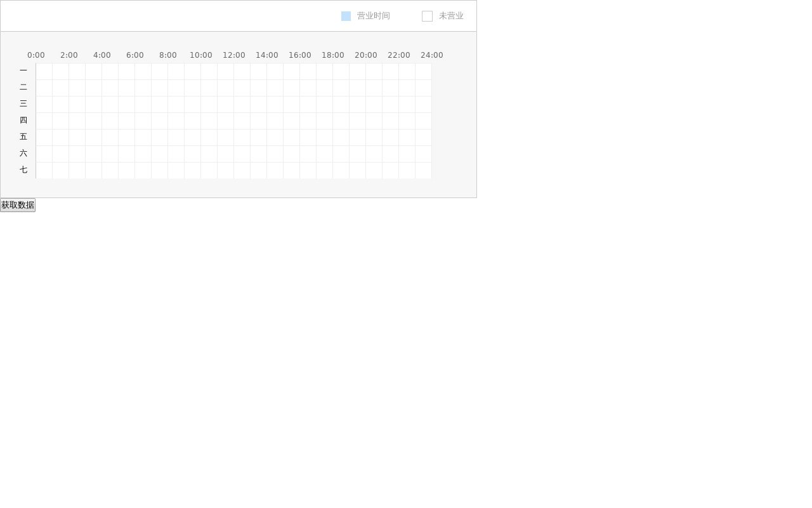
Task: Click the 一 weekday row label
Action: click(x=23, y=70)
